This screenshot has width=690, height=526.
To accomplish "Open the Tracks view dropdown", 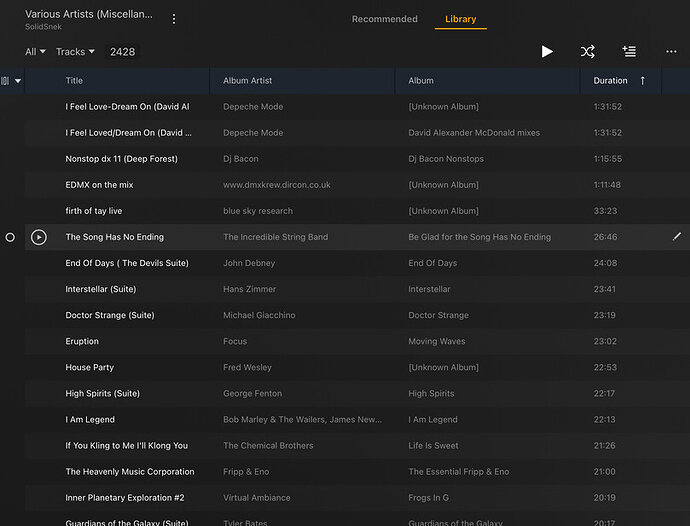I will coord(75,52).
